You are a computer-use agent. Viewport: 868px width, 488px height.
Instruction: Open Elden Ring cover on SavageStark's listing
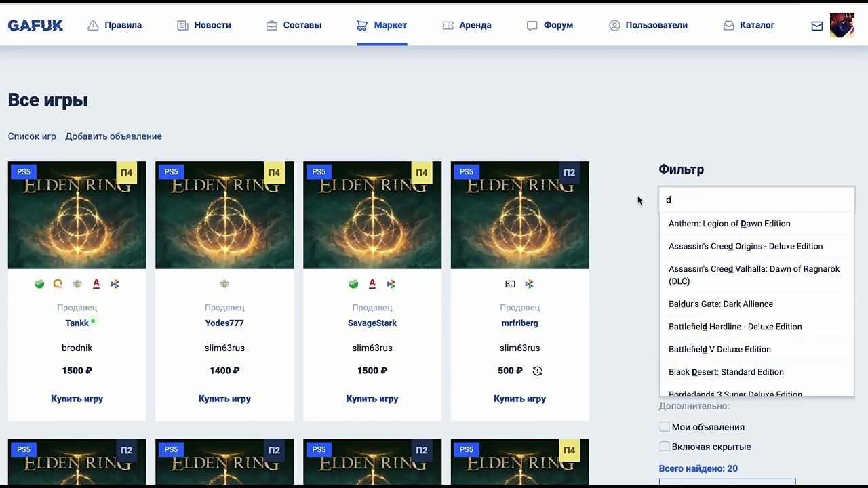[372, 215]
